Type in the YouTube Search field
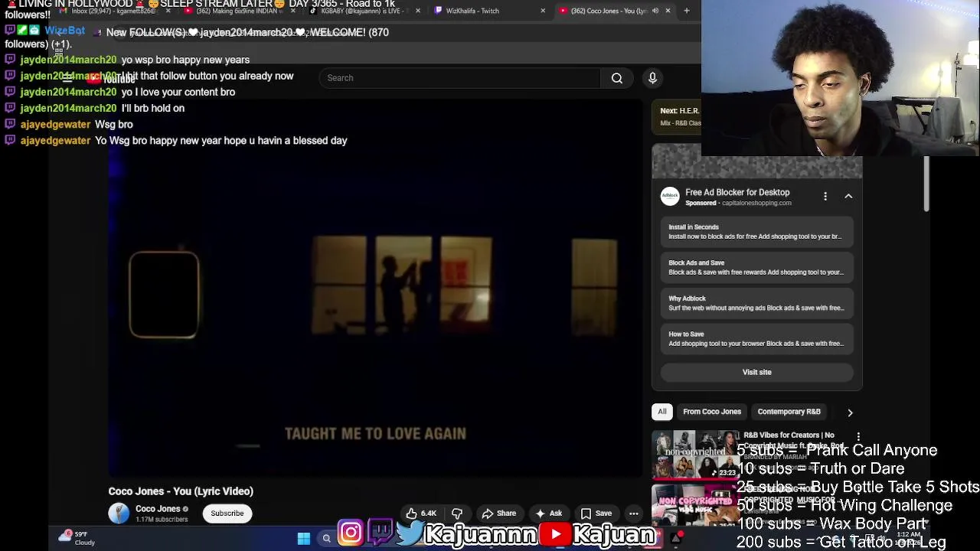 click(x=459, y=78)
